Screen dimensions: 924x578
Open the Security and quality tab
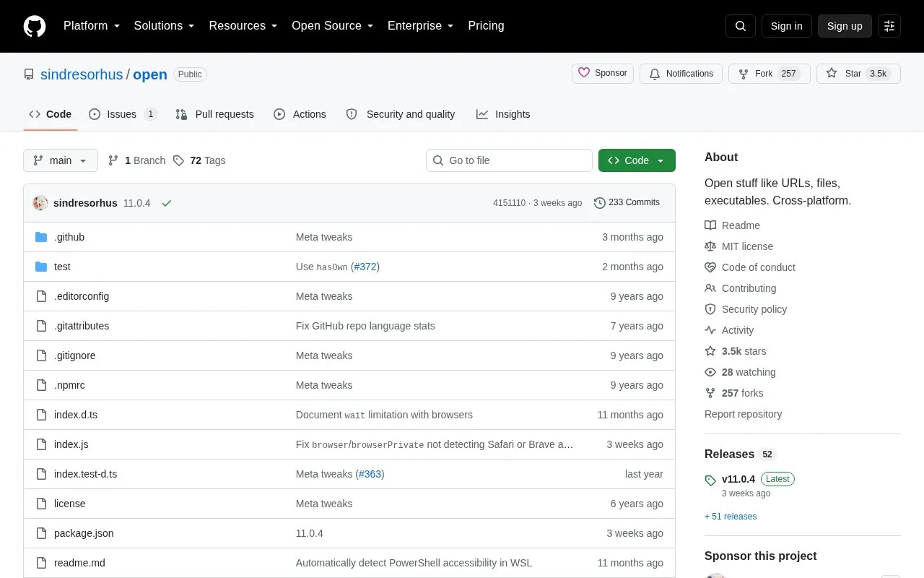[x=401, y=114]
